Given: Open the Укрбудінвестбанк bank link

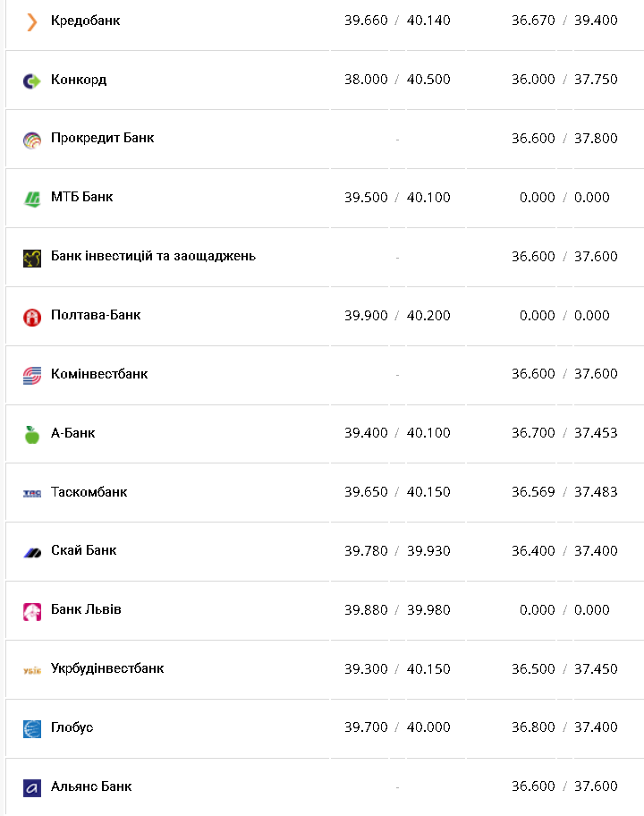Looking at the screenshot, I should (x=107, y=668).
